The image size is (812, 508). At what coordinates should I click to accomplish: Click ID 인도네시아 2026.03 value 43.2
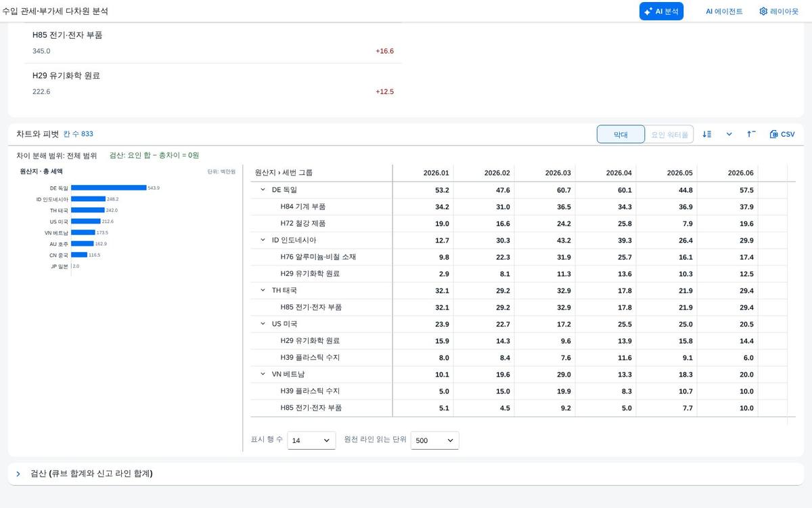[x=563, y=240]
